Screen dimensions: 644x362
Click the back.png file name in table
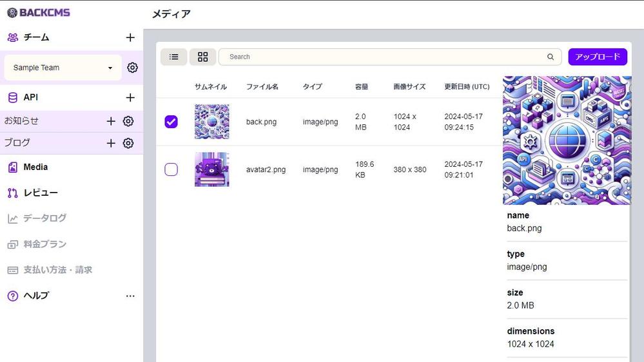[261, 122]
